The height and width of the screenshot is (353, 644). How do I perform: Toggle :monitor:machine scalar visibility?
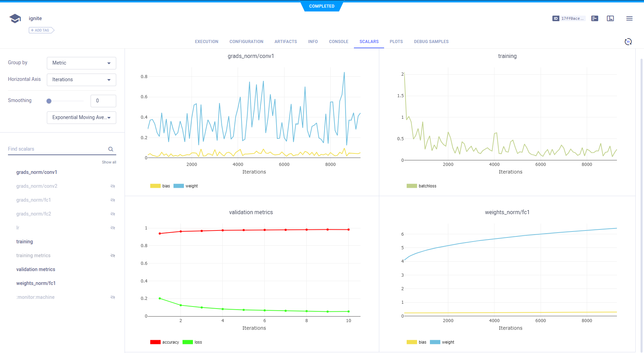tap(113, 297)
